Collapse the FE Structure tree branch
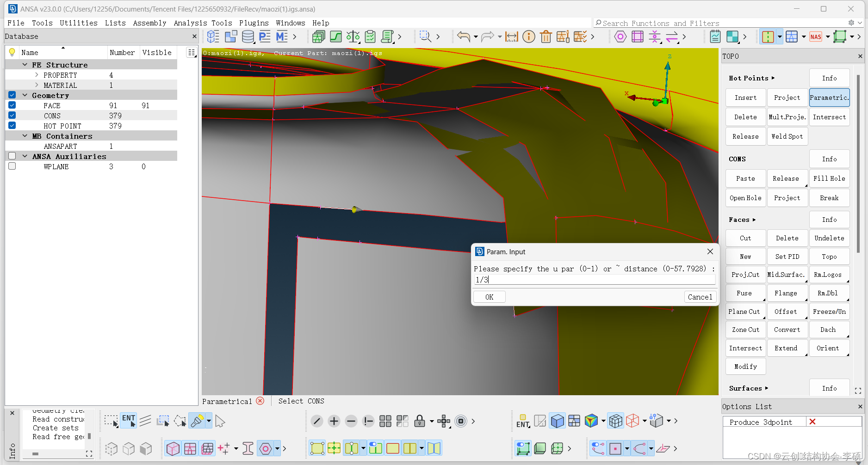This screenshot has height=465, width=868. [x=25, y=65]
